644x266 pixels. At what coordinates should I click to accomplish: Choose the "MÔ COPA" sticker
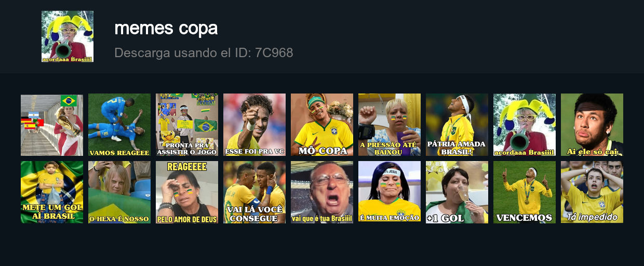[322, 125]
